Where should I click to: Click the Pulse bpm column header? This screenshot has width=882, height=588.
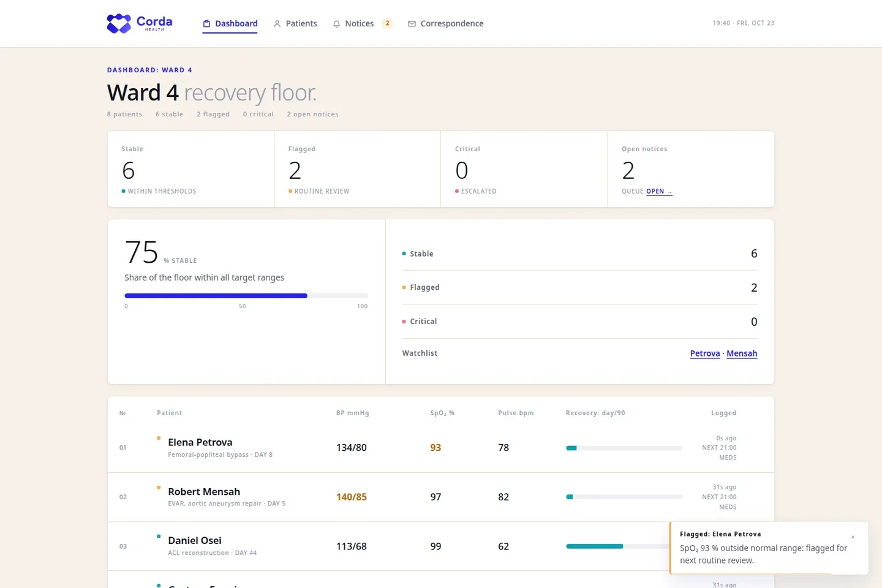[516, 413]
